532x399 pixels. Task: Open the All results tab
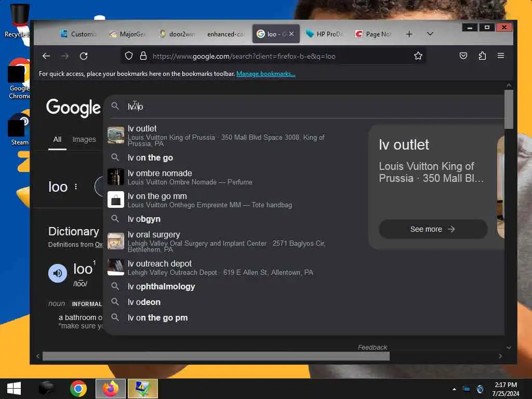pos(57,139)
